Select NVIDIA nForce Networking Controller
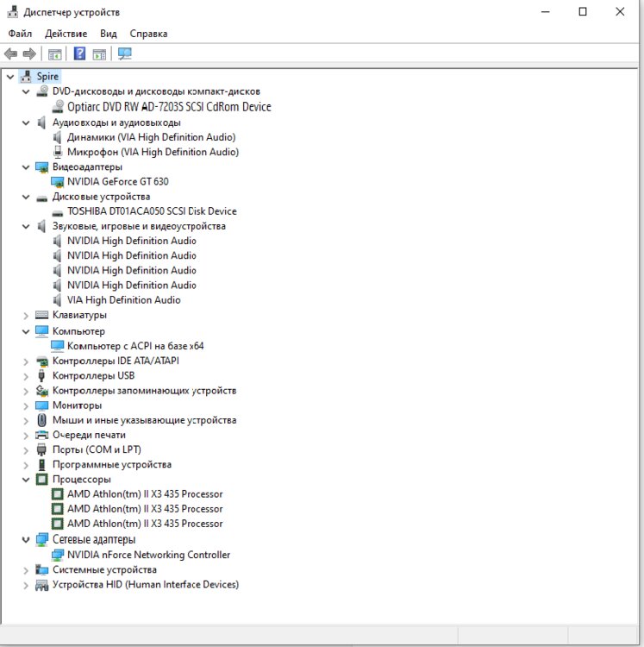The height and width of the screenshot is (647, 644). point(148,556)
